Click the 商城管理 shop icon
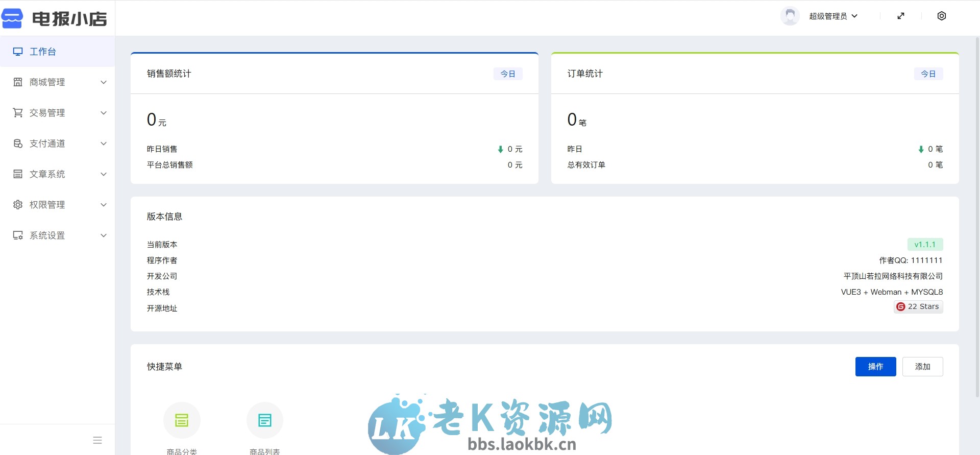The width and height of the screenshot is (980, 455). [18, 82]
